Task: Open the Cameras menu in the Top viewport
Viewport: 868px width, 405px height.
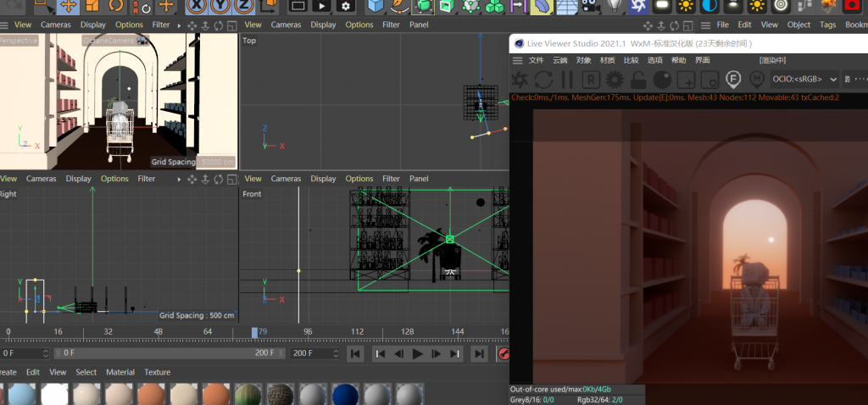Action: [286, 25]
